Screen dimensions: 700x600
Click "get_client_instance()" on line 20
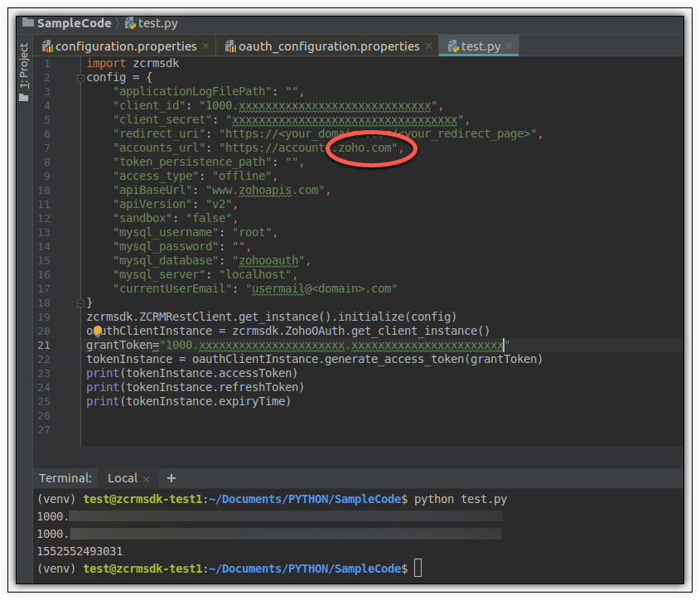(421, 331)
